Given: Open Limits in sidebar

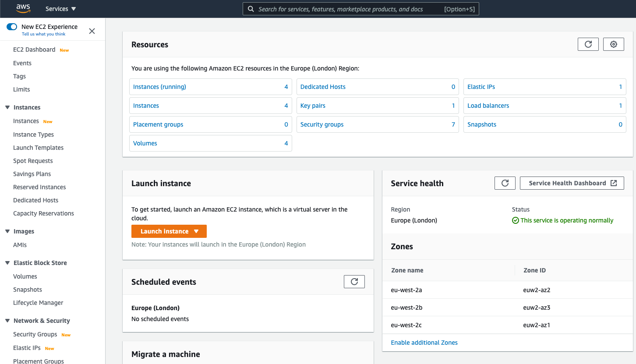Looking at the screenshot, I should [21, 89].
